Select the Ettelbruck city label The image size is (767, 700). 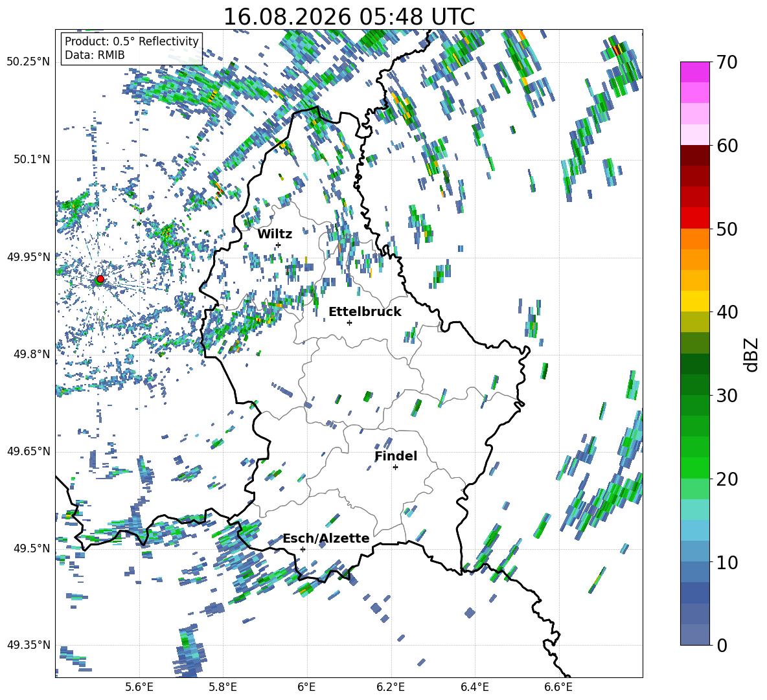[365, 312]
